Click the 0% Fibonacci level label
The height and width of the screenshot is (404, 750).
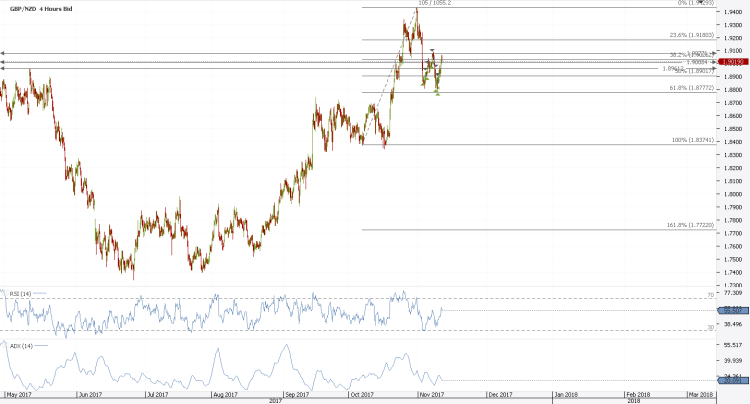click(x=696, y=3)
